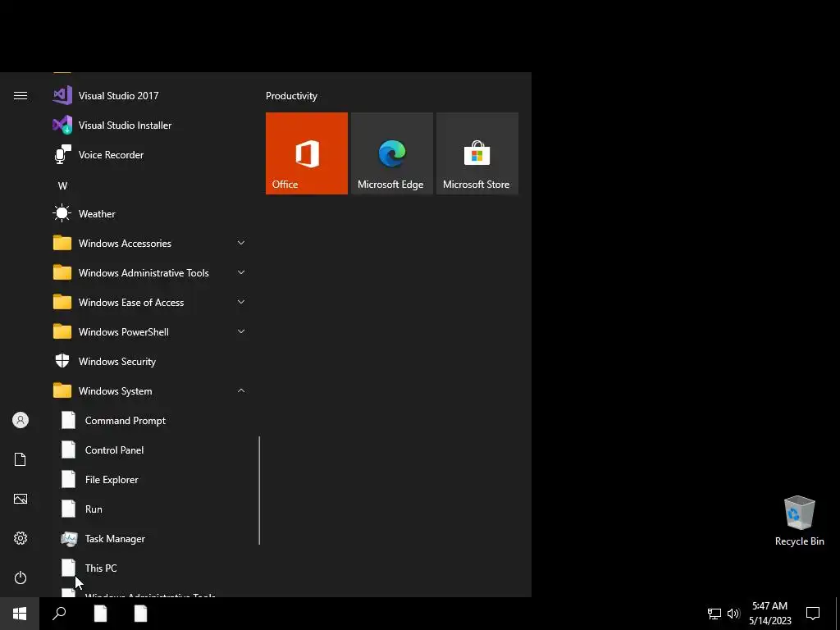
Task: Open Visual Studio 2017 from the app list
Action: tap(148, 96)
